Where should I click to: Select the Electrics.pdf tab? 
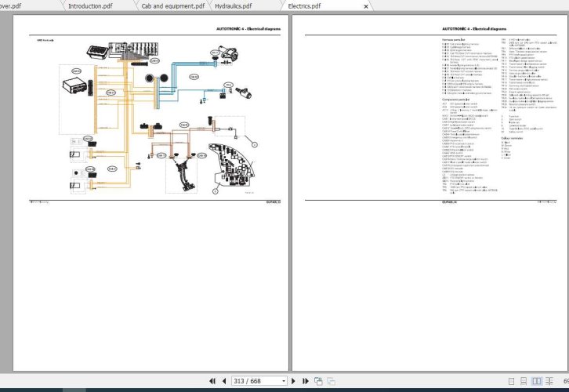(x=304, y=5)
